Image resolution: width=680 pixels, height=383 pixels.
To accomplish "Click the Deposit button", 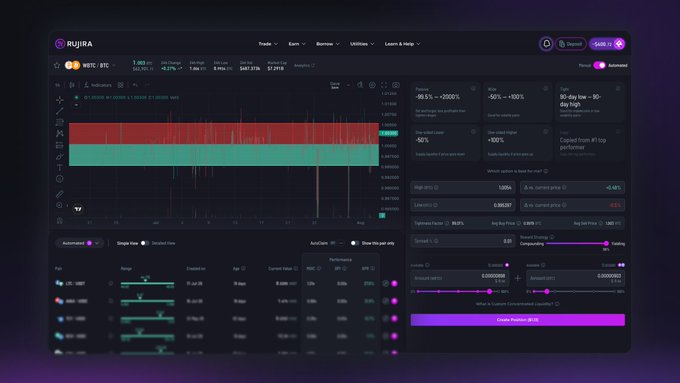I will tap(571, 44).
